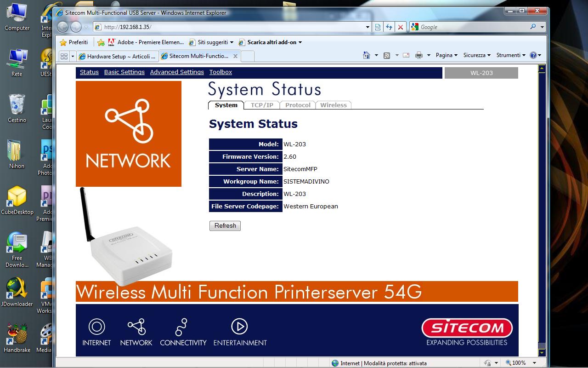Open the Preferiti favorites star
Screen dimensions: 588x368
pyautogui.click(x=73, y=42)
